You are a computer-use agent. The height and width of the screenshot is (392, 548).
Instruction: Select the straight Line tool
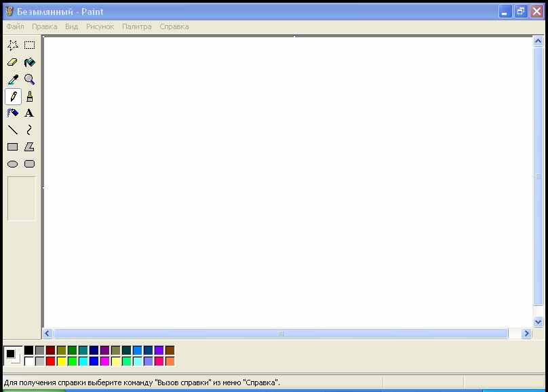pos(13,130)
